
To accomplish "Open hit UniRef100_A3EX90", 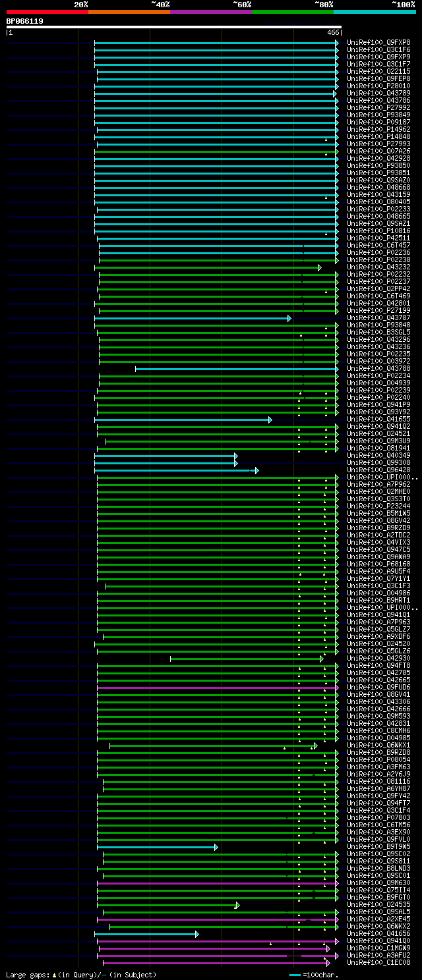I will point(378,832).
